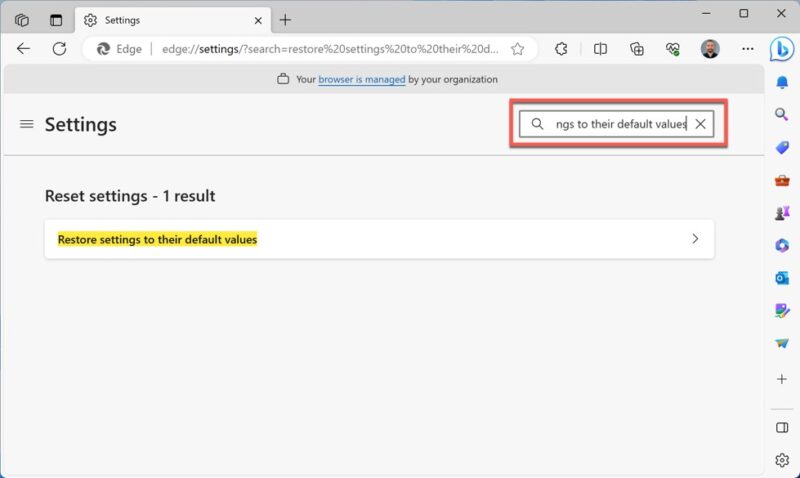Image resolution: width=800 pixels, height=478 pixels.
Task: Open the Extensions puzzle icon
Action: click(x=561, y=49)
